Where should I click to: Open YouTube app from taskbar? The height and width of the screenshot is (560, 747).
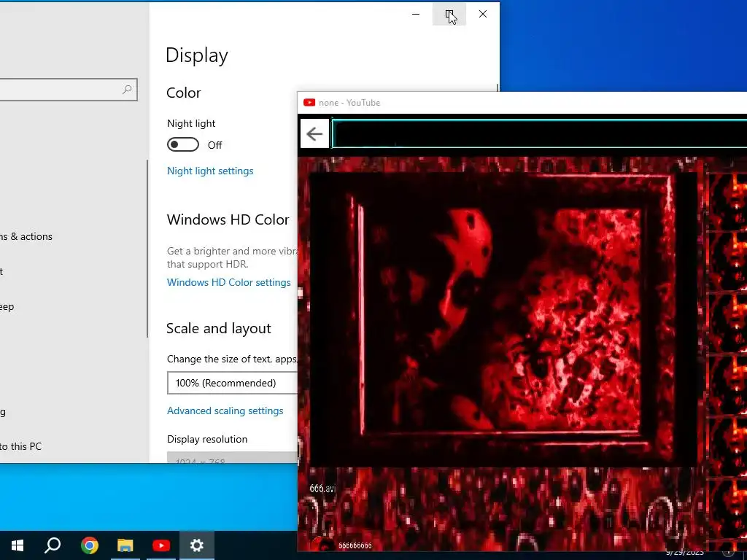161,545
